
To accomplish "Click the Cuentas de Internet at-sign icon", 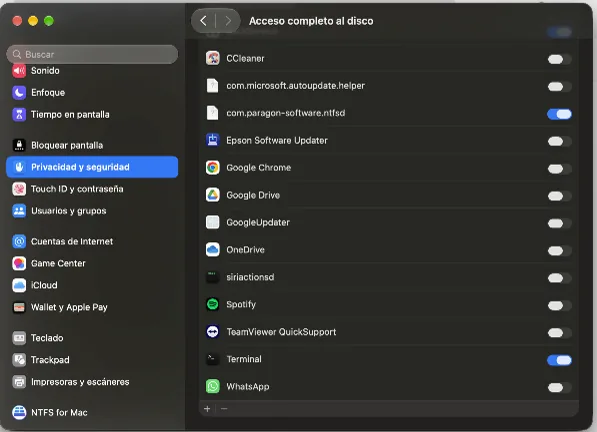I will coord(19,241).
